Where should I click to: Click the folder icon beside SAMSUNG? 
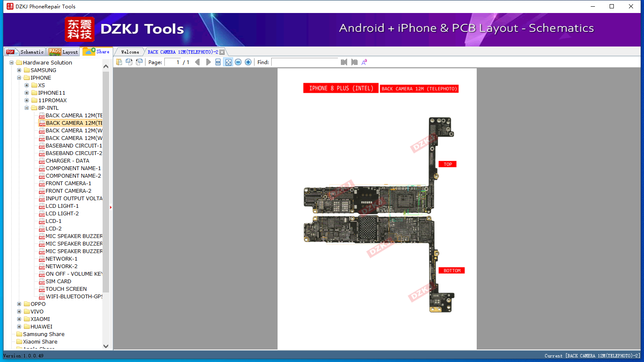27,70
